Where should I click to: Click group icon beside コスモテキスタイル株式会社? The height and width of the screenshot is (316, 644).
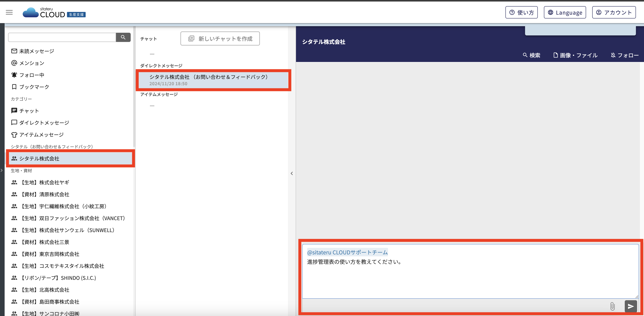(14, 266)
